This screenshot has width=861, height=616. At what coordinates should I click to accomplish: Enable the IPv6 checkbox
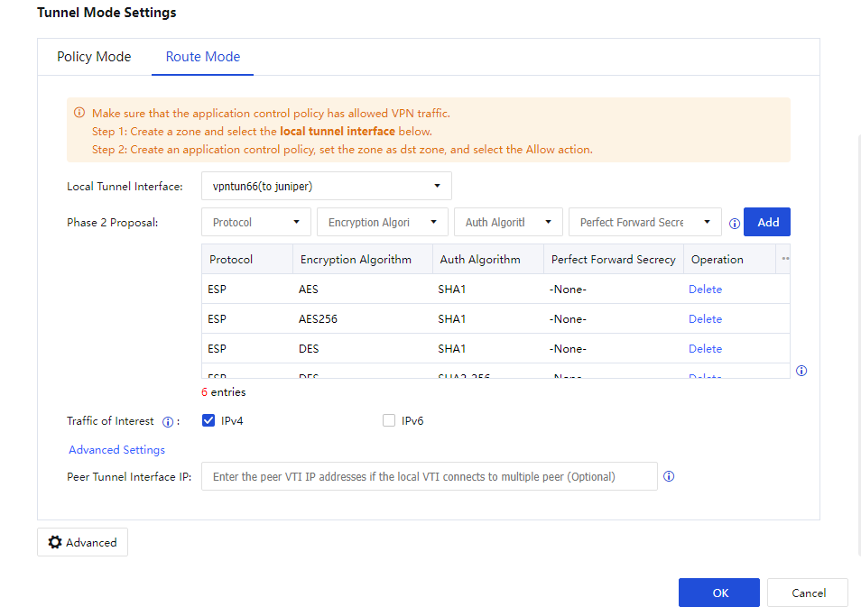[389, 420]
